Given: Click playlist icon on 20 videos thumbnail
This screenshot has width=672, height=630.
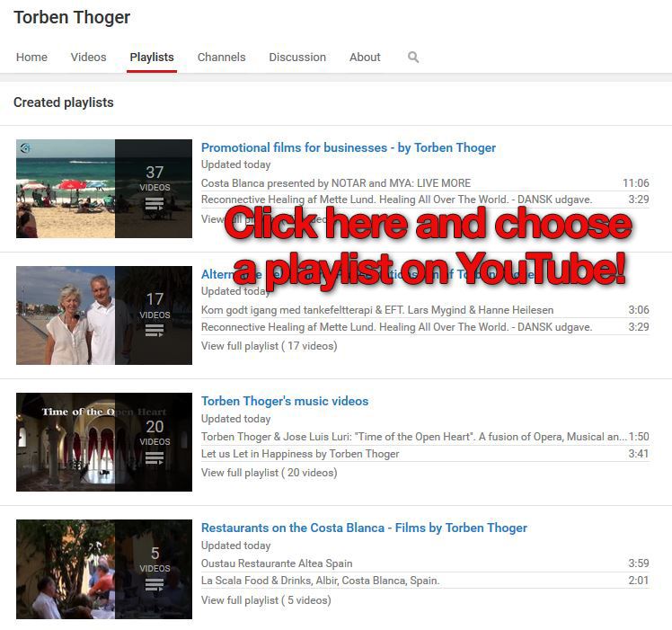Looking at the screenshot, I should tap(155, 458).
